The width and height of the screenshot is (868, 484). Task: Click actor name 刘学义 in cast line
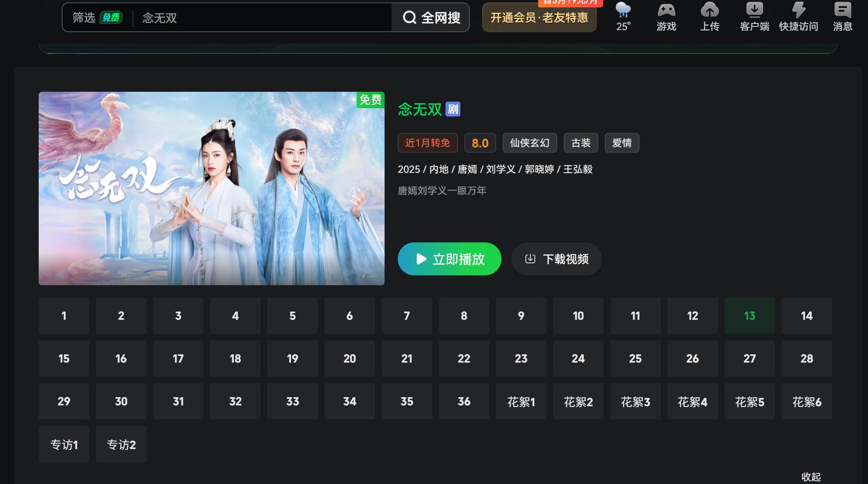pyautogui.click(x=501, y=170)
